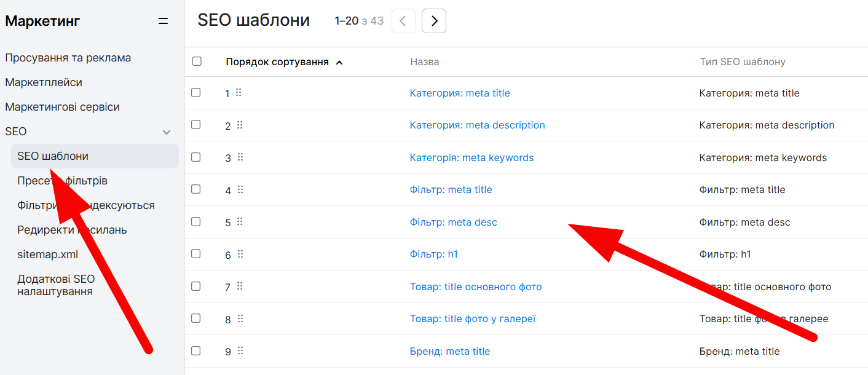The width and height of the screenshot is (868, 375).
Task: Open the Бренд: meta title template link
Action: [x=449, y=352]
